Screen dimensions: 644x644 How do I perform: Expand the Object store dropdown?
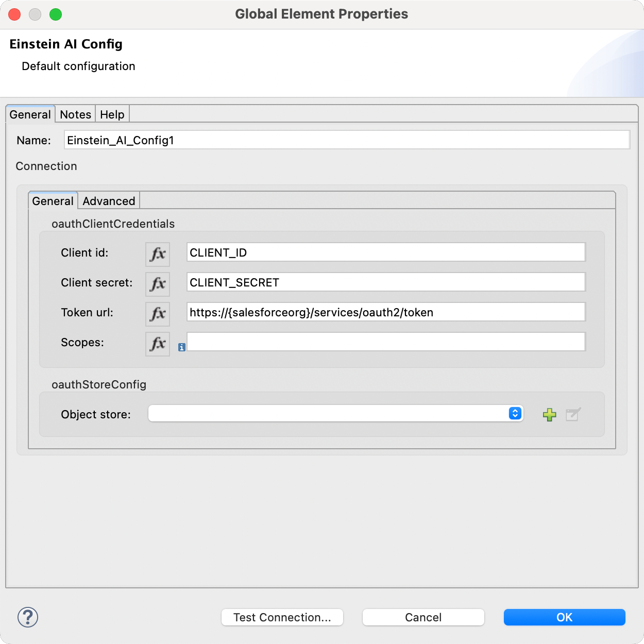[x=515, y=414]
